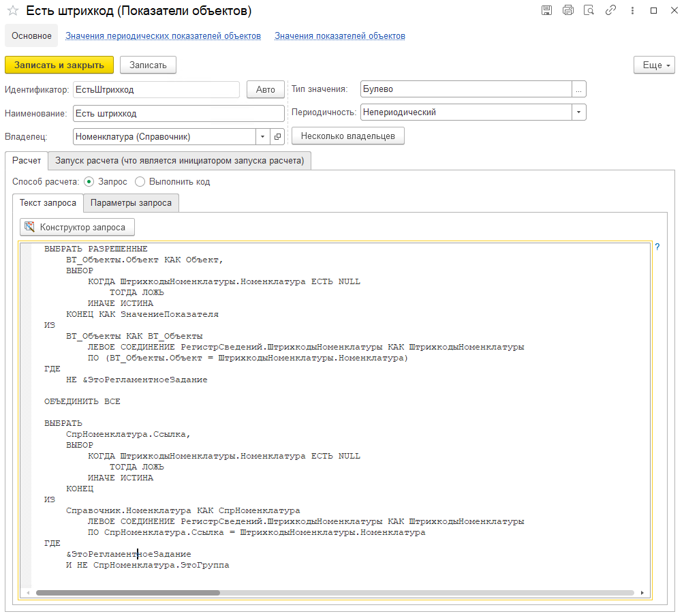
Task: Click the print icon in title bar
Action: (568, 10)
